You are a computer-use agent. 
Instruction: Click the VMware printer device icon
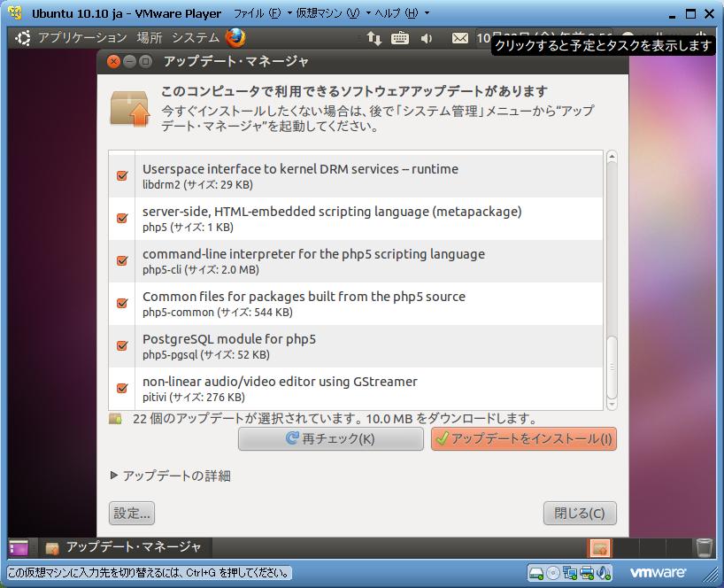(587, 573)
